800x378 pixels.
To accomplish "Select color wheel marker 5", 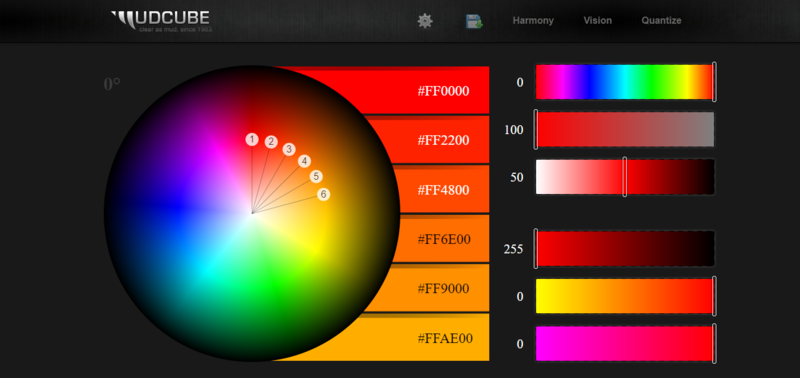I will [316, 177].
